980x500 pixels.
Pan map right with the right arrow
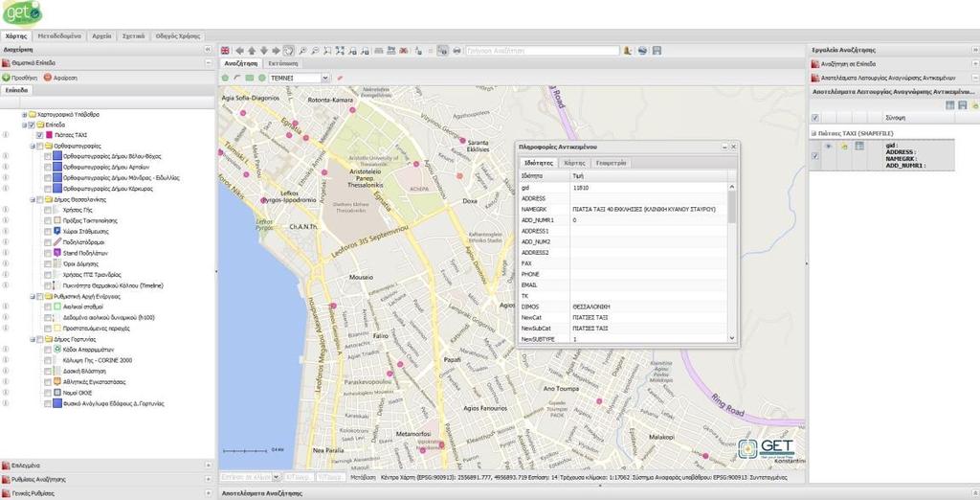pyautogui.click(x=276, y=51)
